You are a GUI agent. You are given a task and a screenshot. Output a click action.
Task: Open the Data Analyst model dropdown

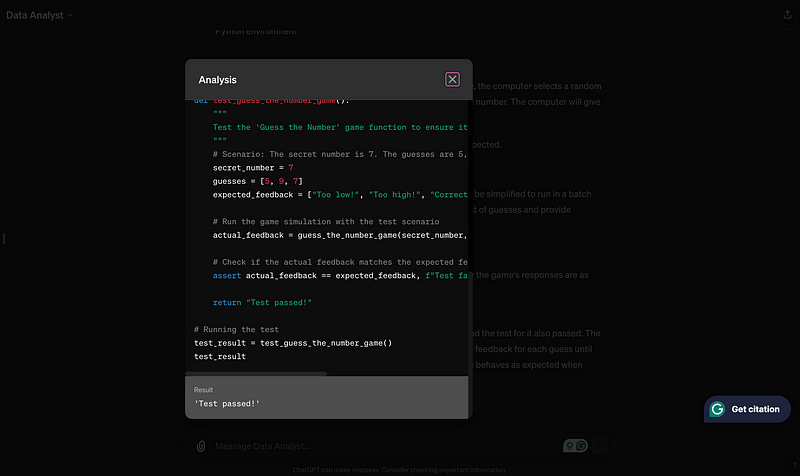39,15
